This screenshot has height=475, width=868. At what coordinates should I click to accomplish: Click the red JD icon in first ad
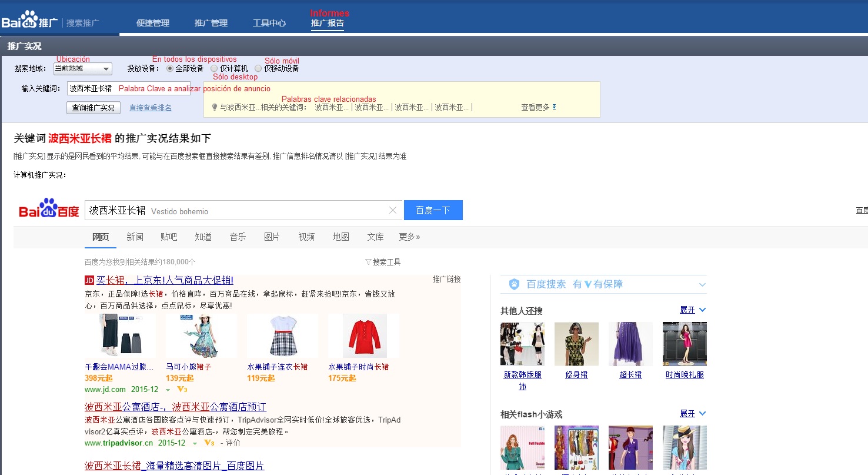89,280
